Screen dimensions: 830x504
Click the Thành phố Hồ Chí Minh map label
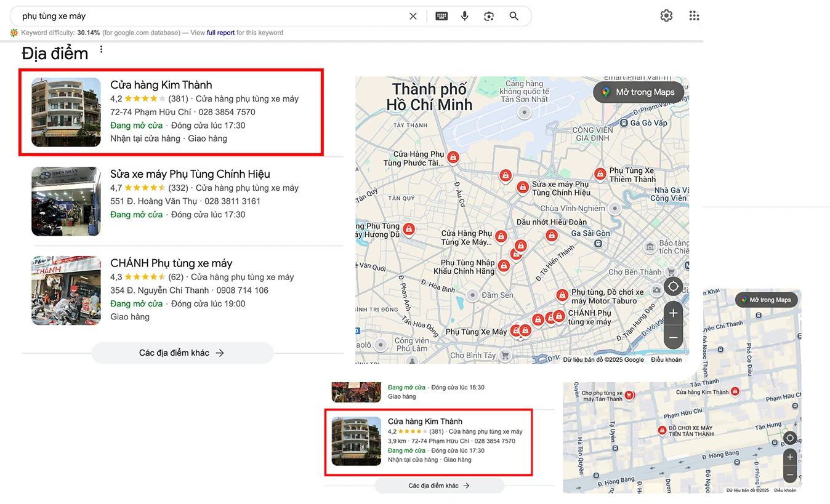pyautogui.click(x=429, y=97)
